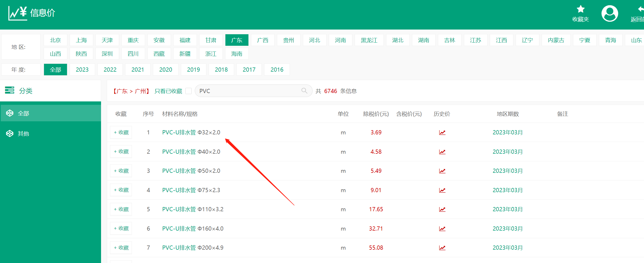Screen dimensions: 644x263
Task: Select region 内蒙古
Action: tap(556, 40)
